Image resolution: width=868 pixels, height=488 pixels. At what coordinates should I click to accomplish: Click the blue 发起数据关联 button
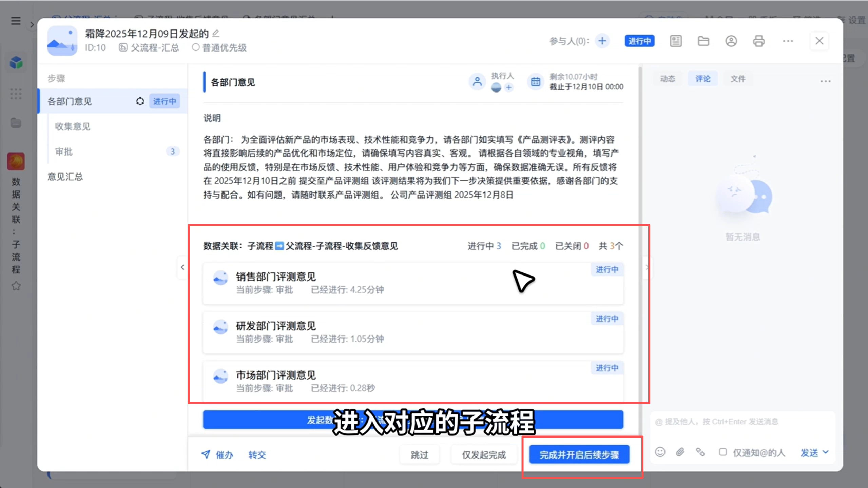tap(413, 420)
